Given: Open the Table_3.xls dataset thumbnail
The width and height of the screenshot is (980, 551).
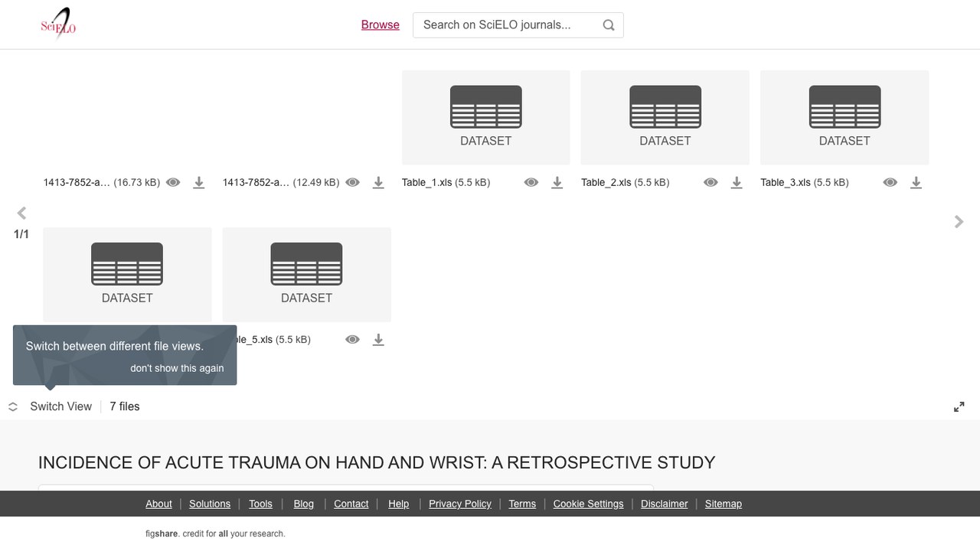Looking at the screenshot, I should tap(844, 117).
